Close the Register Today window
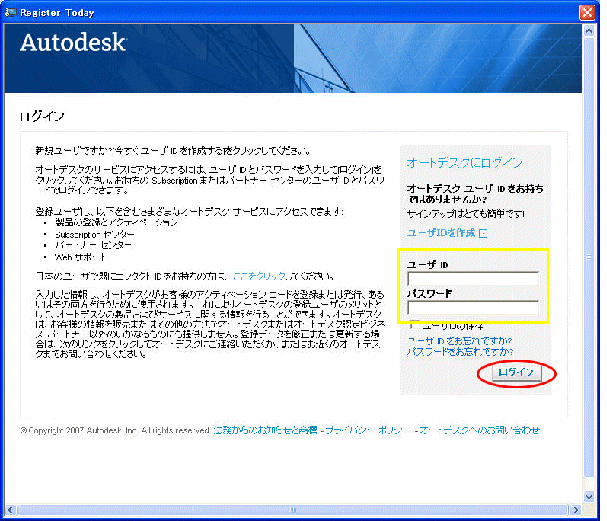607x521 pixels. click(587, 12)
